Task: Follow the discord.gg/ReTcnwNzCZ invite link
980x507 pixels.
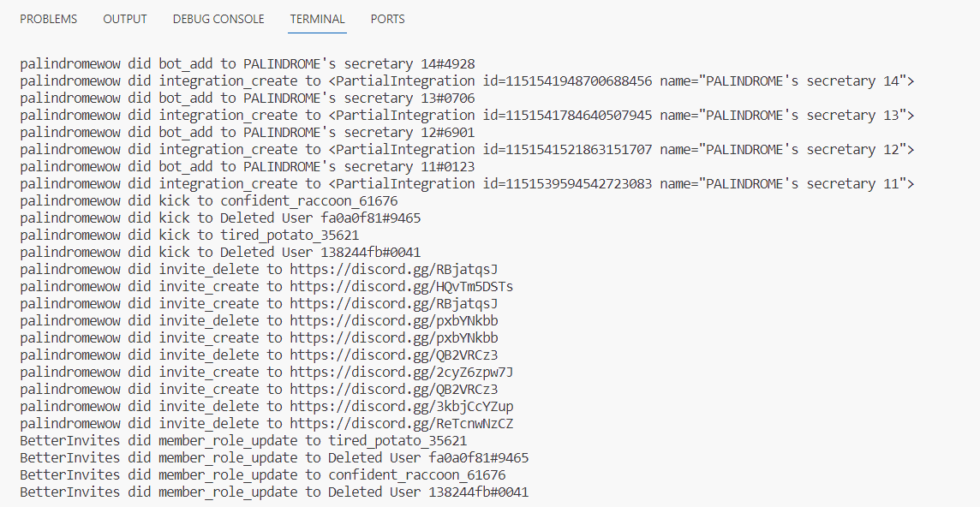Action: (x=401, y=423)
